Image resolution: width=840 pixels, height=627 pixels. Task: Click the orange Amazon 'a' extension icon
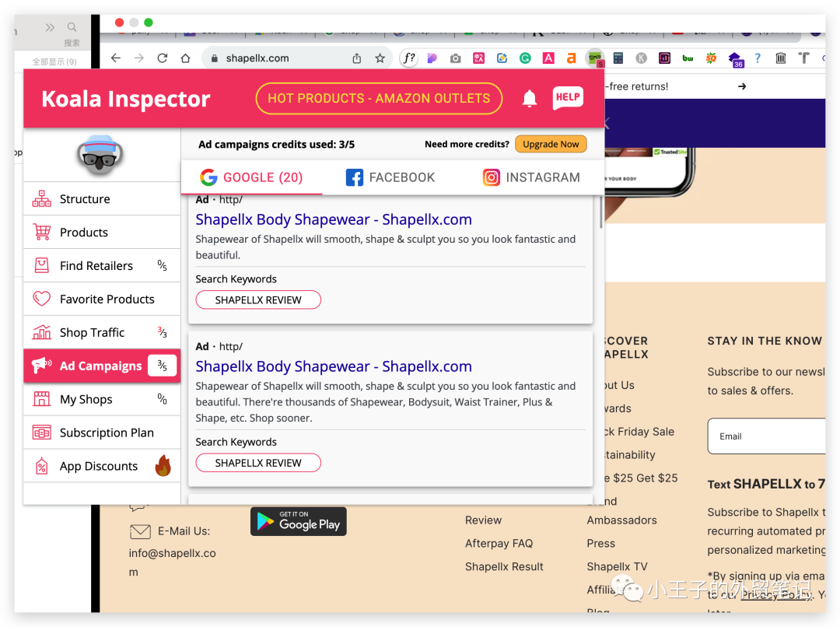point(572,58)
